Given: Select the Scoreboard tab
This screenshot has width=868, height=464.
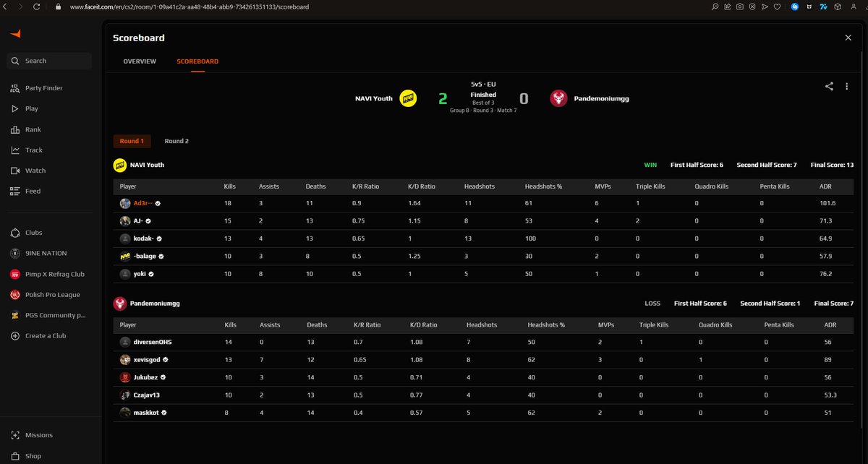Looking at the screenshot, I should pos(197,61).
